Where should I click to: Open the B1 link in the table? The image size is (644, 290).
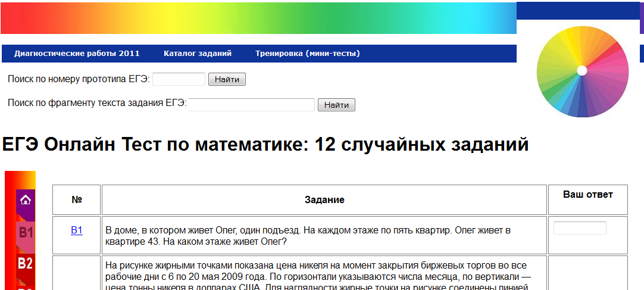coord(77,230)
